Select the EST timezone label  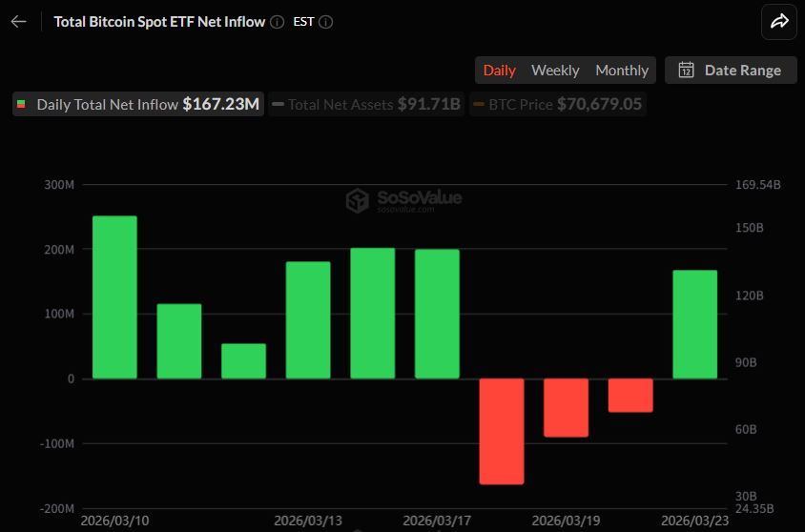click(302, 22)
